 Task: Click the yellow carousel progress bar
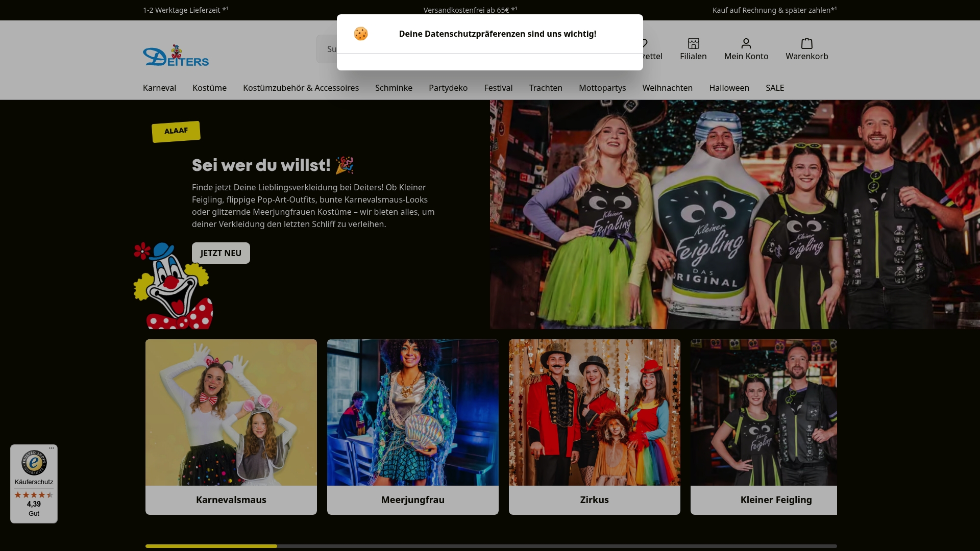click(211, 546)
